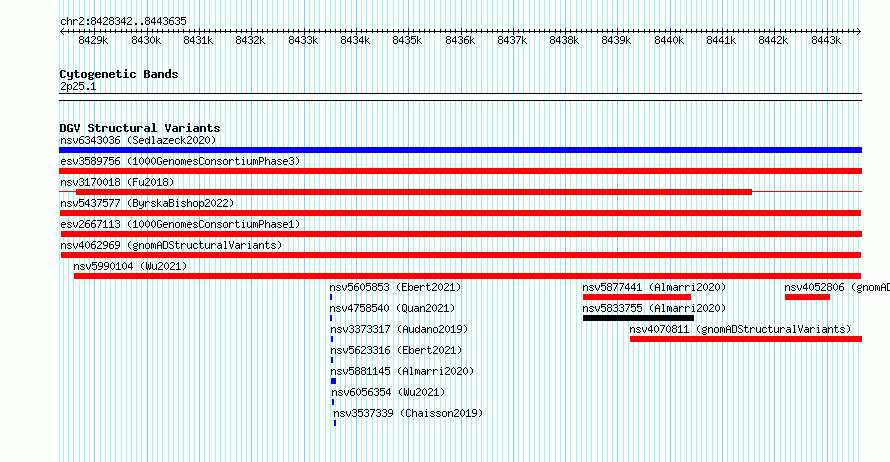Click the chr2:8428342..8443635 coordinate label
This screenshot has width=890, height=462.
123,21
